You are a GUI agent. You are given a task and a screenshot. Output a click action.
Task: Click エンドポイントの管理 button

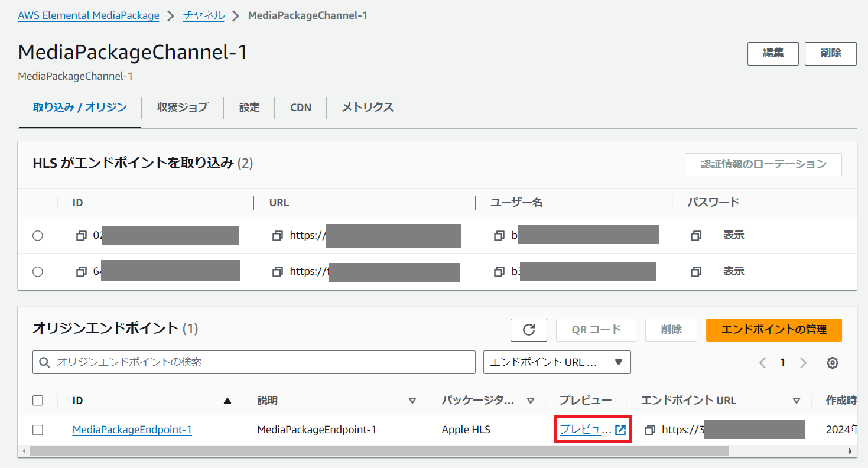click(774, 330)
